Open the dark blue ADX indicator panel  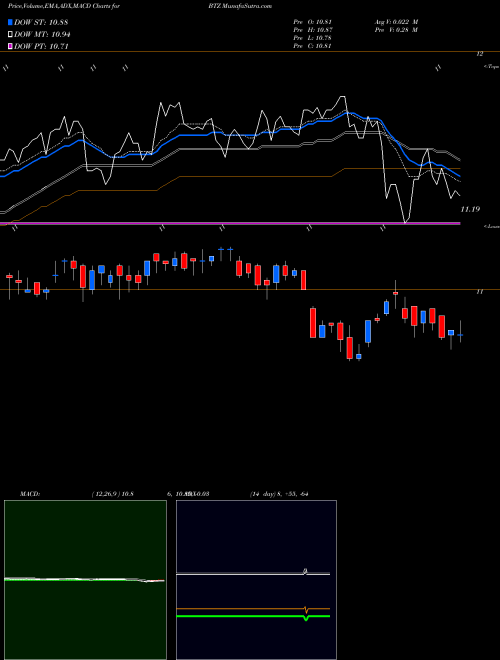(x=256, y=580)
